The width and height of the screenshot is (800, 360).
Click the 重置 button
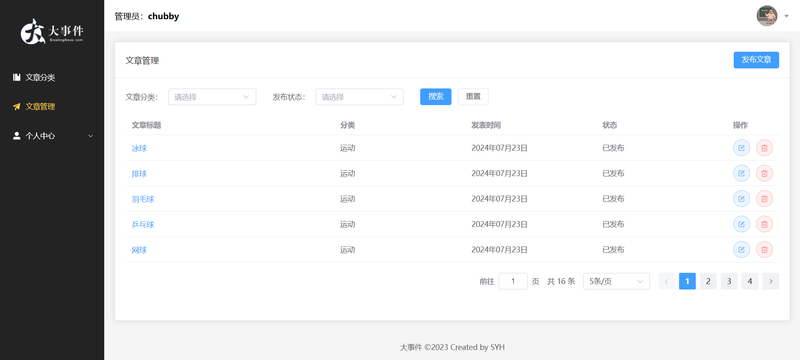pyautogui.click(x=473, y=97)
